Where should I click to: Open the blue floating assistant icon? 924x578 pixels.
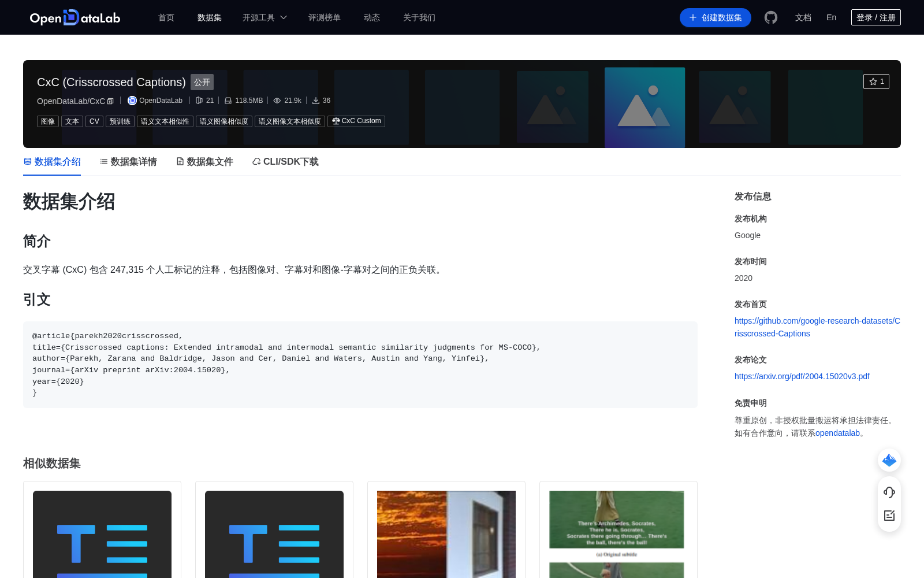(889, 460)
